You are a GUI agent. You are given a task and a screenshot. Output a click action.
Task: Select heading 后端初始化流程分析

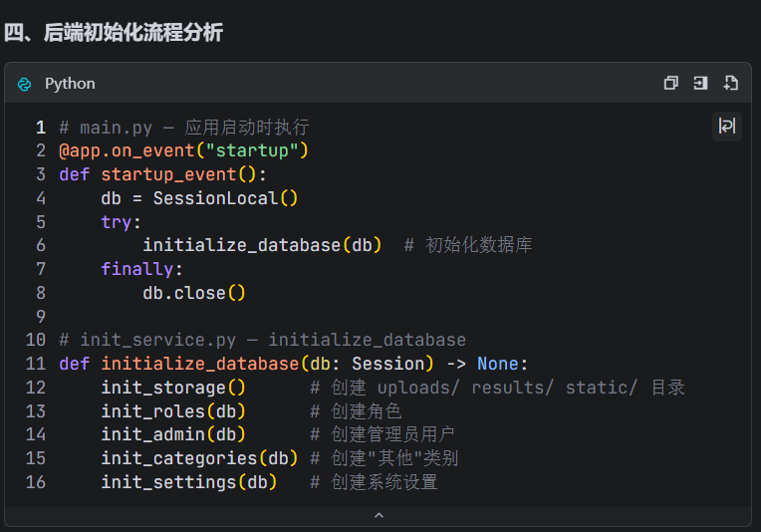[x=133, y=33]
